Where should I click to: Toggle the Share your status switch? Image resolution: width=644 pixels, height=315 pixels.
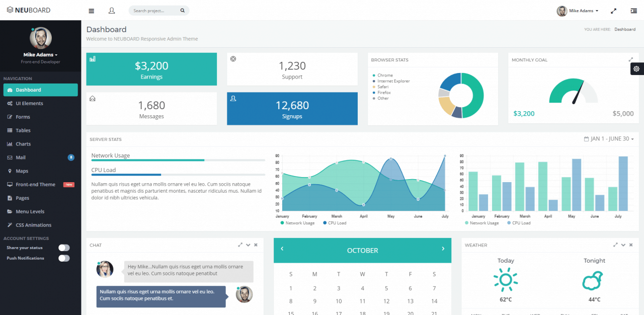(64, 248)
